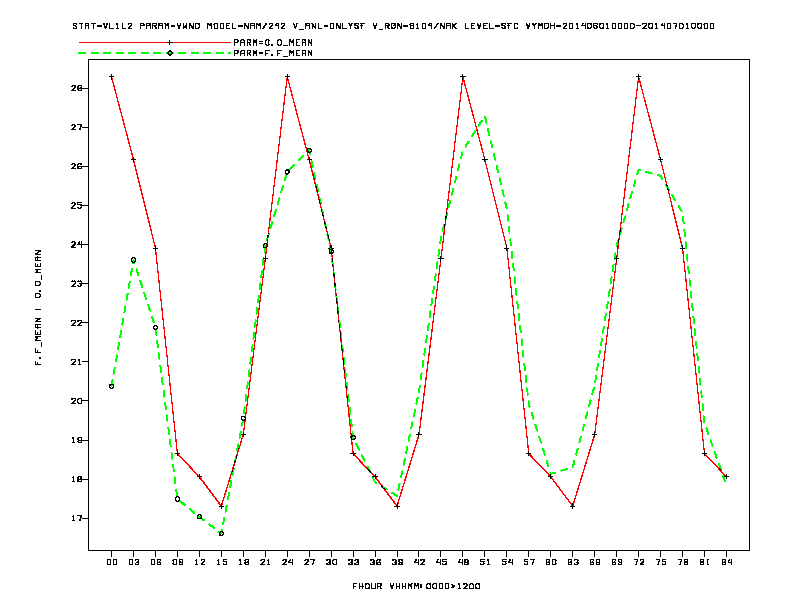Click y-axis tick label 17
This screenshot has height=612, width=792.
point(76,518)
